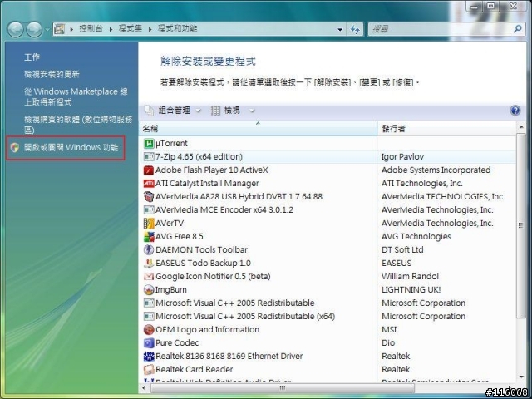This screenshot has width=532, height=399.
Task: Select publisher text Dio
Action: coord(388,343)
